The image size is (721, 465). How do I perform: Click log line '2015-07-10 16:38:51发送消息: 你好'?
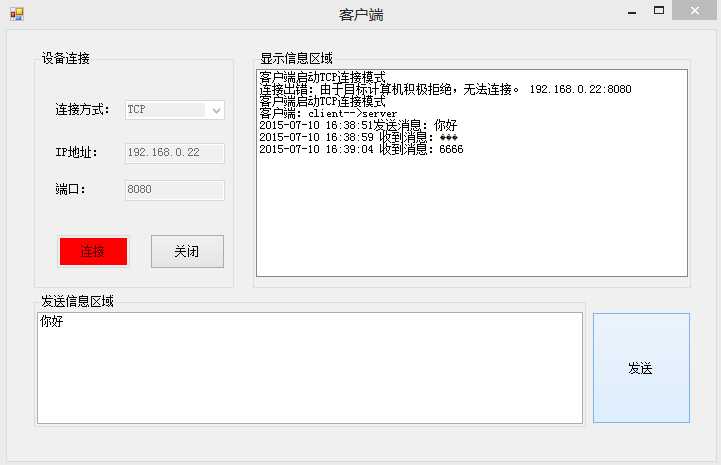(x=358, y=125)
